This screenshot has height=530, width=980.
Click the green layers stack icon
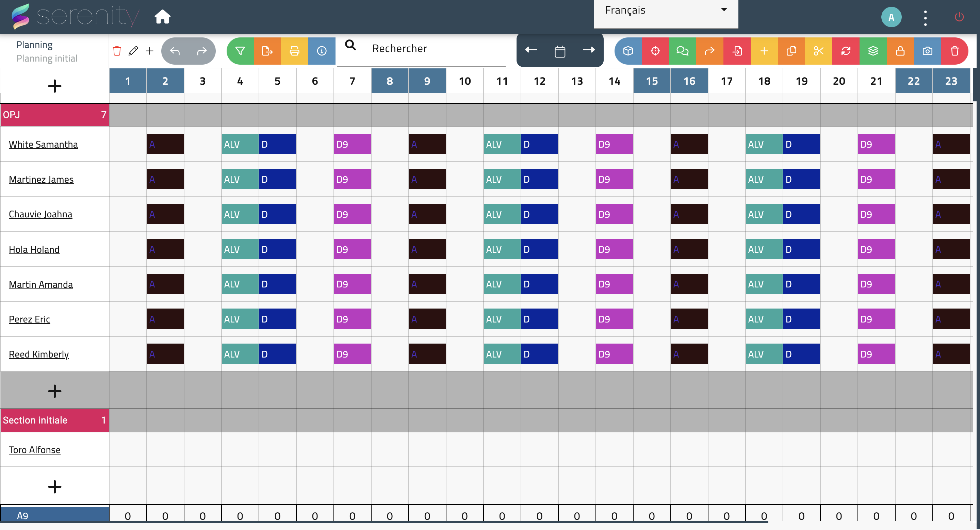click(x=873, y=51)
